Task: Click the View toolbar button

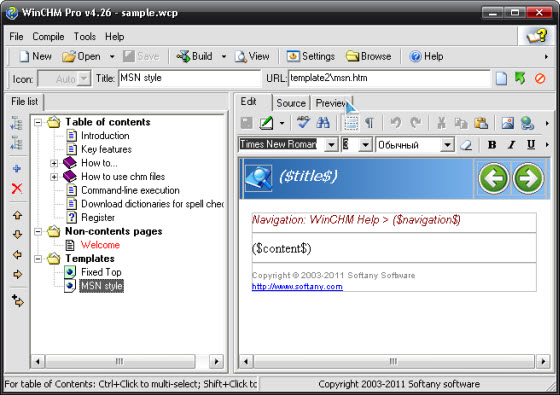Action: (252, 56)
